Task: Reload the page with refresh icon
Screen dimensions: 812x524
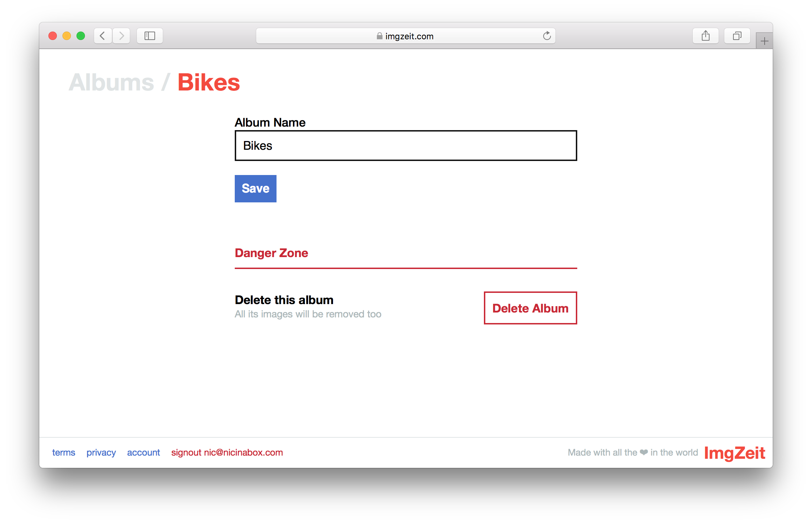Action: tap(547, 36)
